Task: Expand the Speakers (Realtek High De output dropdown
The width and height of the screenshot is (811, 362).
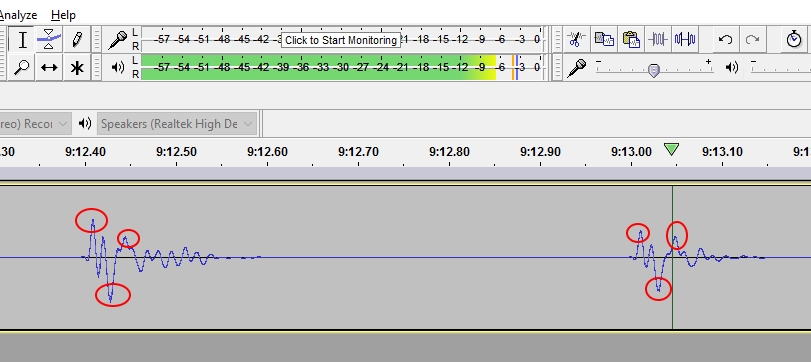Action: click(177, 124)
